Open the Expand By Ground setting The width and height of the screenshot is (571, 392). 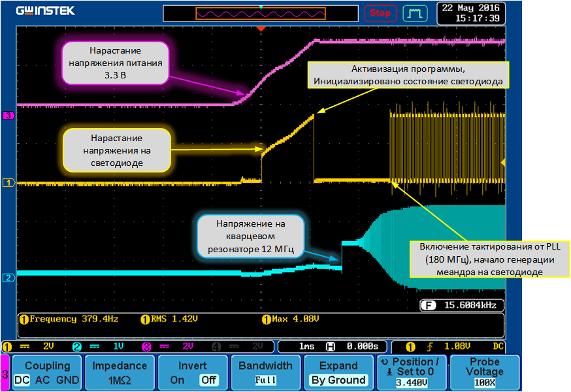pyautogui.click(x=338, y=372)
